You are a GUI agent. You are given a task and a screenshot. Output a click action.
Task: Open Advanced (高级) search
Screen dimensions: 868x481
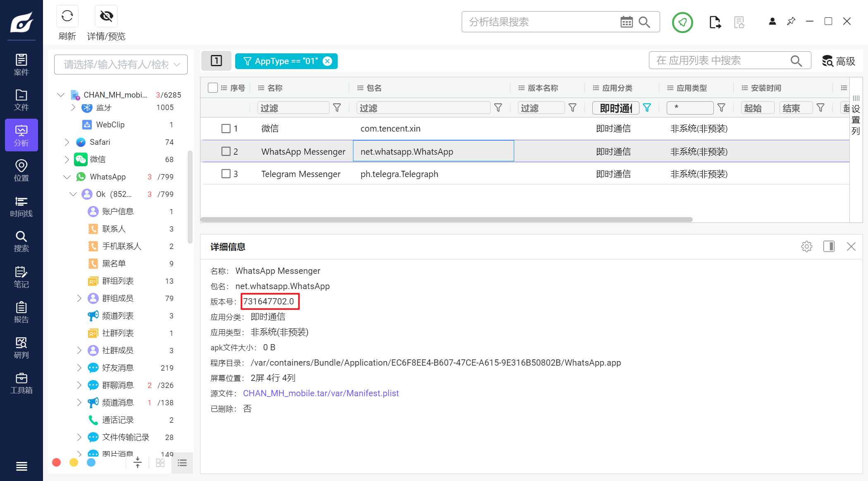(x=838, y=61)
